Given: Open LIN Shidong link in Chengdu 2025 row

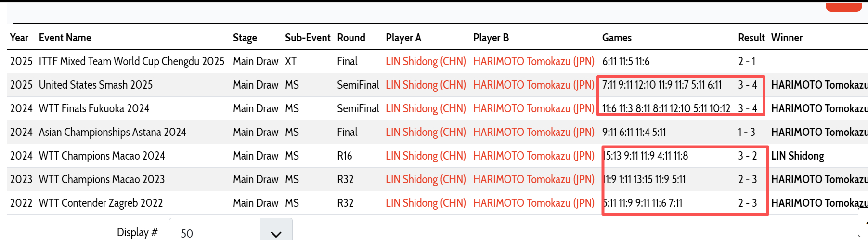Looking at the screenshot, I should (426, 61).
